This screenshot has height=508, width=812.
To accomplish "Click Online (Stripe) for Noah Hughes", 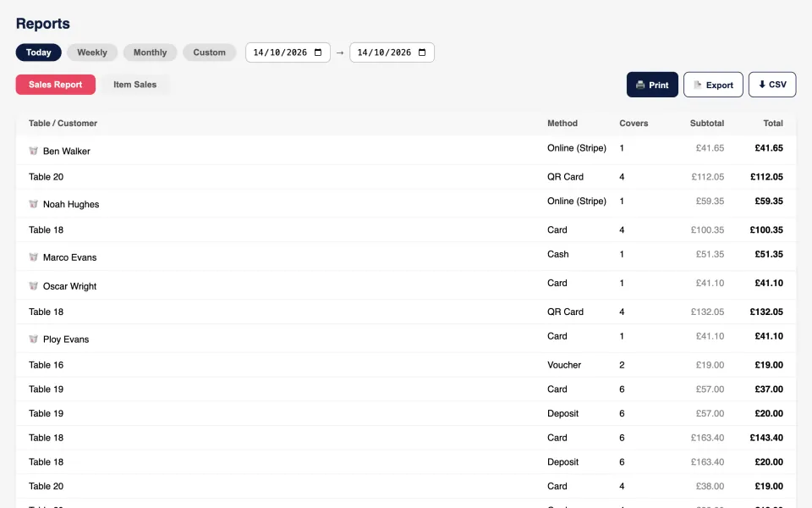I will point(576,202).
